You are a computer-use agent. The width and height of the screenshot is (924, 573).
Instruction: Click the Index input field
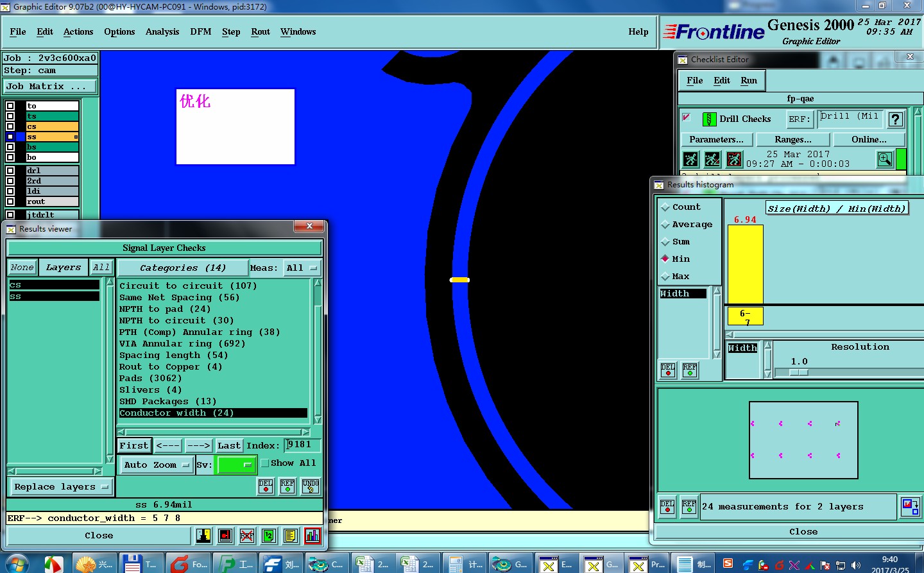[302, 445]
